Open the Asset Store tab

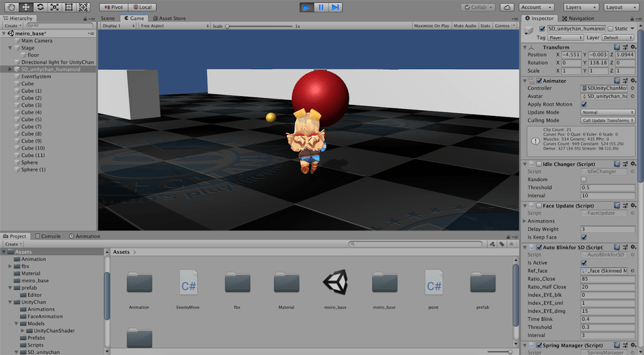pos(169,18)
